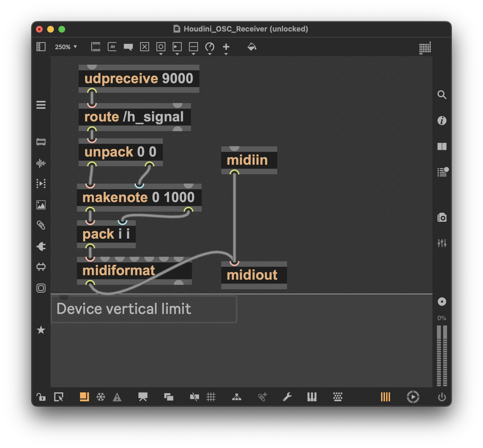Open the clippings paperclip-plus icon
This screenshot has width=483, height=448.
click(x=263, y=397)
